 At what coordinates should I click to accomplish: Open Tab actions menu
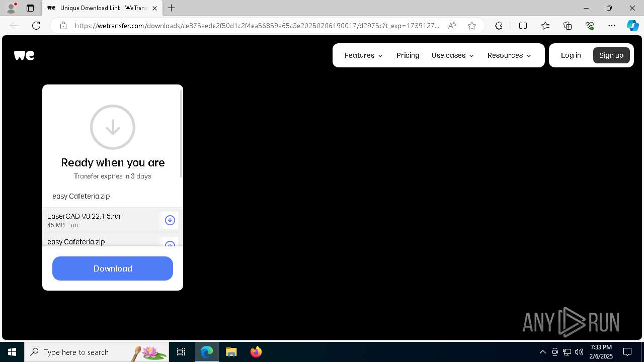coord(30,8)
